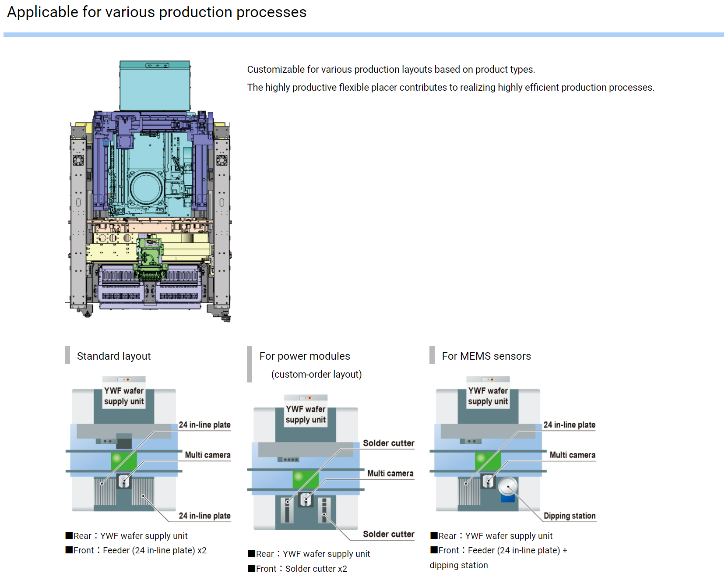Viewport: 728px width, 577px height.
Task: Click the 'Applicable for various production processes' heading
Action: coord(157,12)
